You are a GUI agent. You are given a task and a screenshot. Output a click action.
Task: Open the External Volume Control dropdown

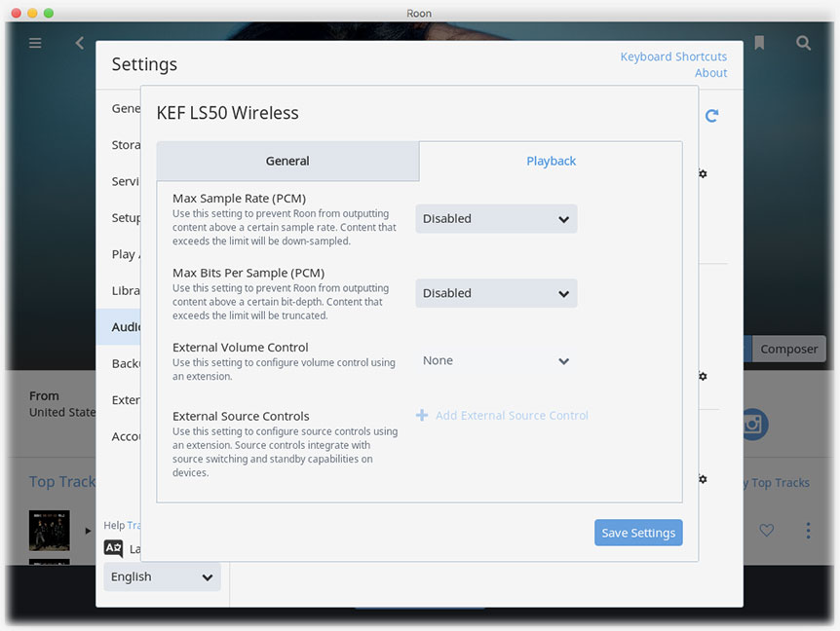[x=496, y=360]
